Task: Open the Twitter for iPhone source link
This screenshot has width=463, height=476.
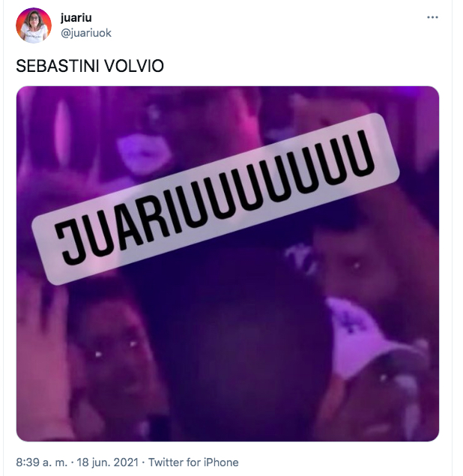Action: click(193, 463)
